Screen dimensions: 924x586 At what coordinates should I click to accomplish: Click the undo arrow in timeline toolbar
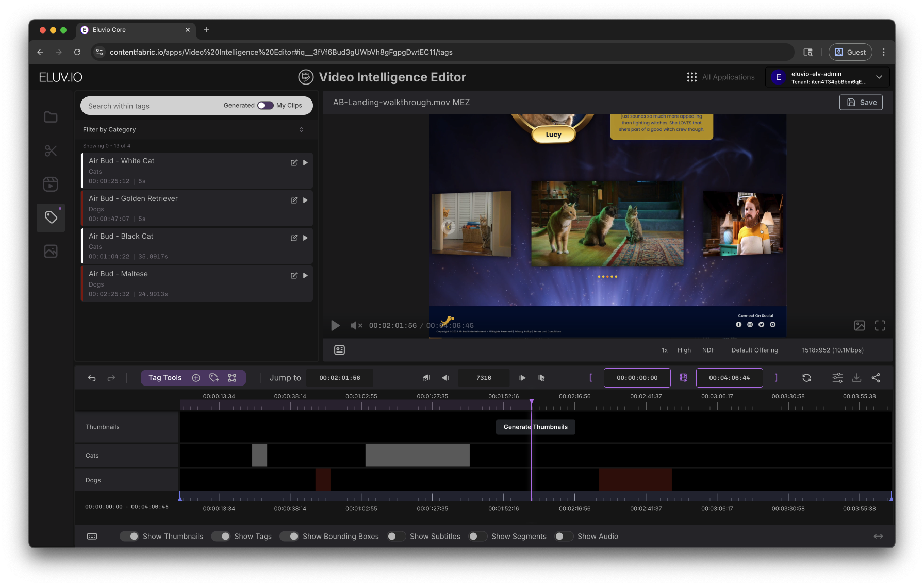[92, 378]
